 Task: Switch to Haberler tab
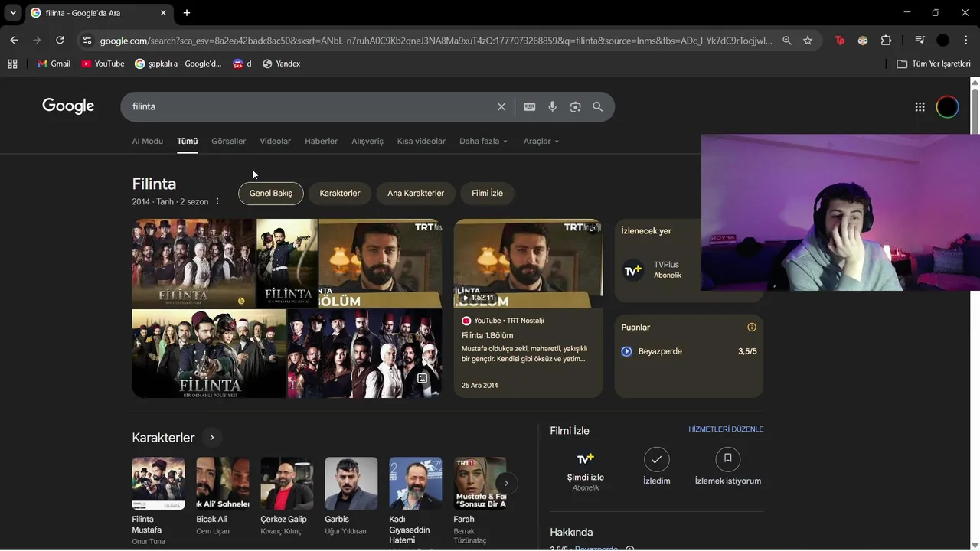click(x=321, y=141)
